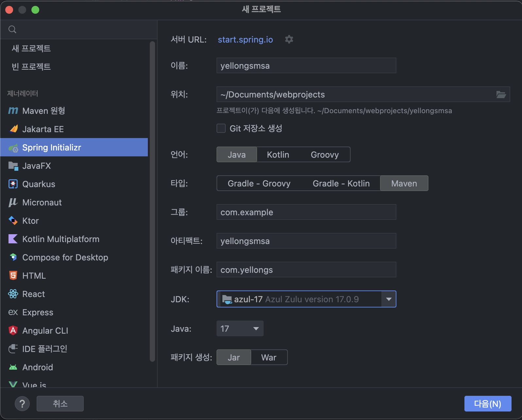Click the Vue.js green V icon
This screenshot has height=420, width=522.
[x=13, y=384]
